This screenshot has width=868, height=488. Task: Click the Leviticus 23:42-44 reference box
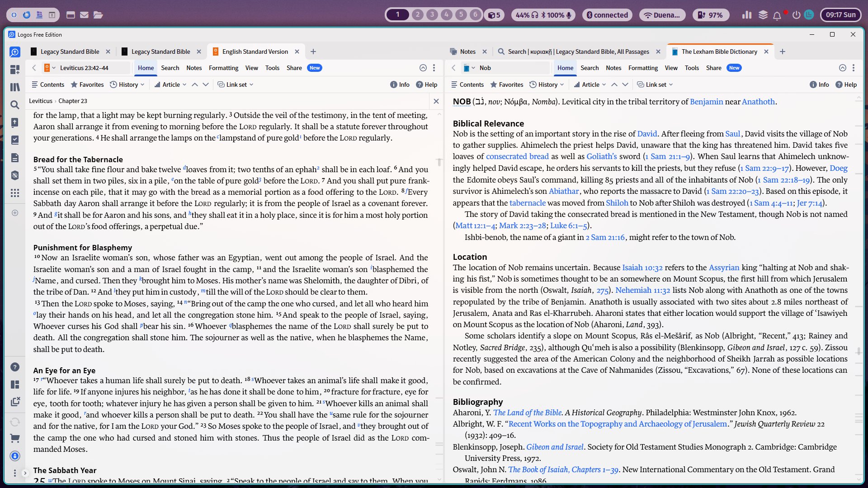84,68
